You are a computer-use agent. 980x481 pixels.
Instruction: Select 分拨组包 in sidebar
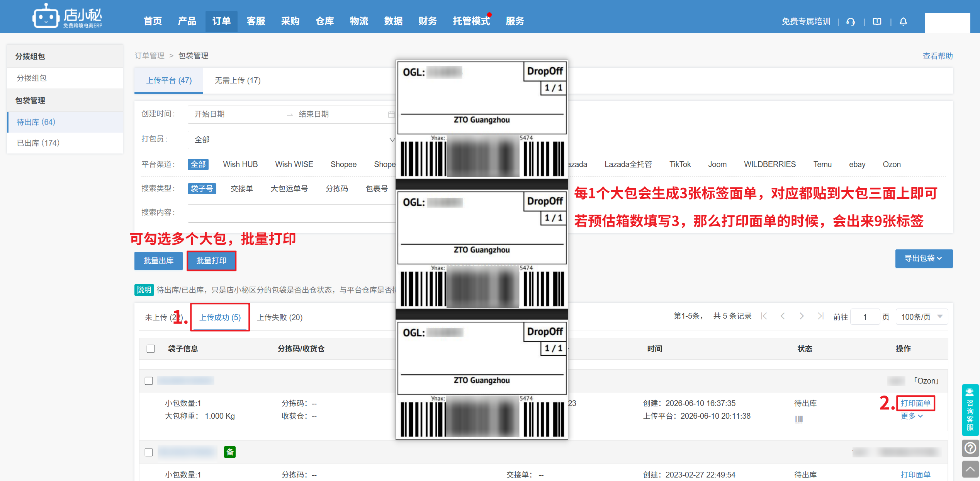[65, 78]
